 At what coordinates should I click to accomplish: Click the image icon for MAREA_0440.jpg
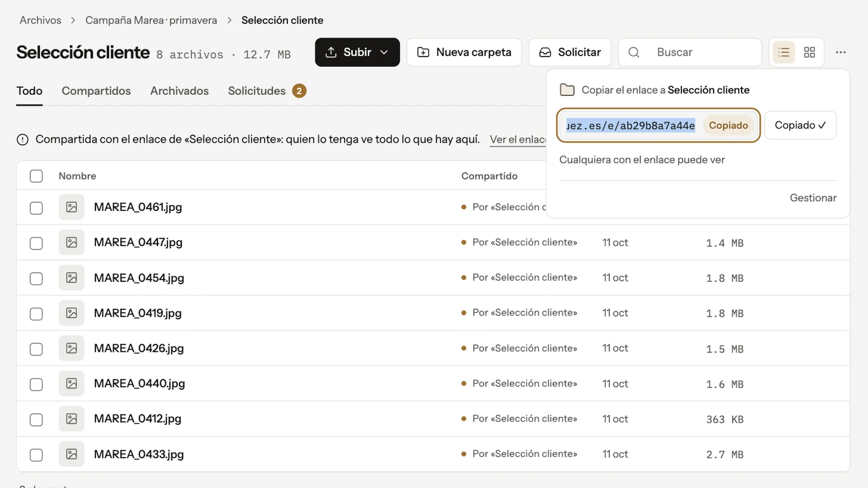tap(72, 383)
